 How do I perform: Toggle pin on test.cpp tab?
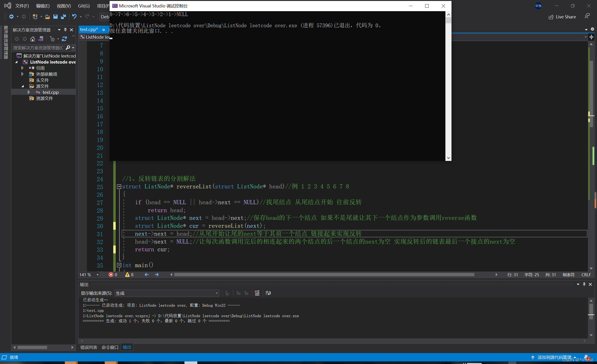(104, 30)
